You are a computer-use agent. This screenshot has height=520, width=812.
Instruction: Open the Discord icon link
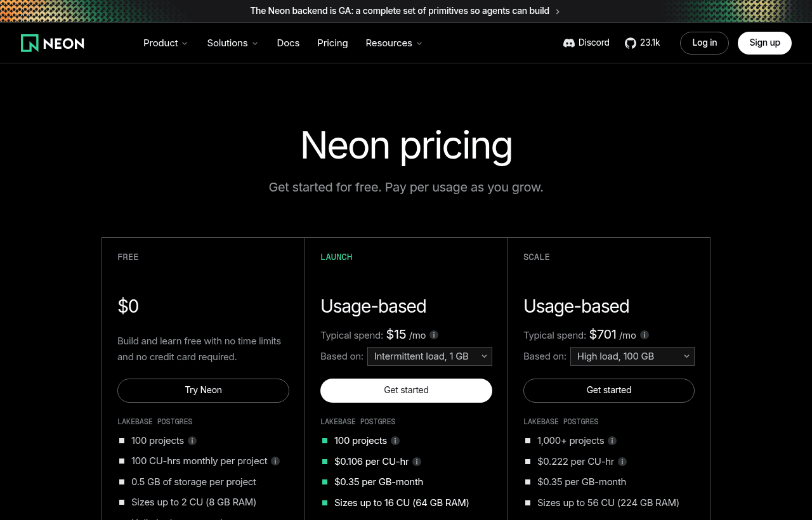coord(569,43)
